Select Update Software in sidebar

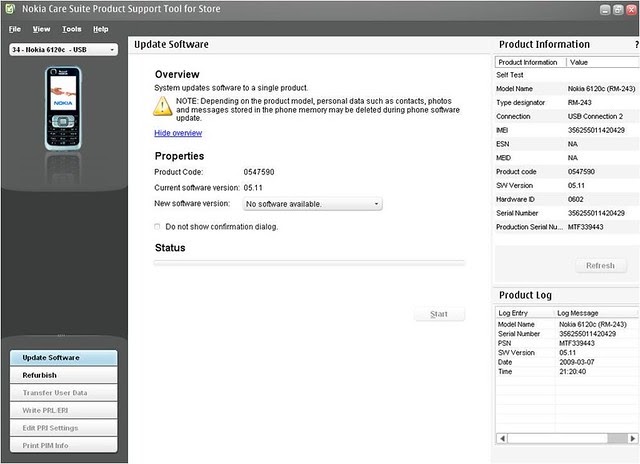(x=63, y=357)
